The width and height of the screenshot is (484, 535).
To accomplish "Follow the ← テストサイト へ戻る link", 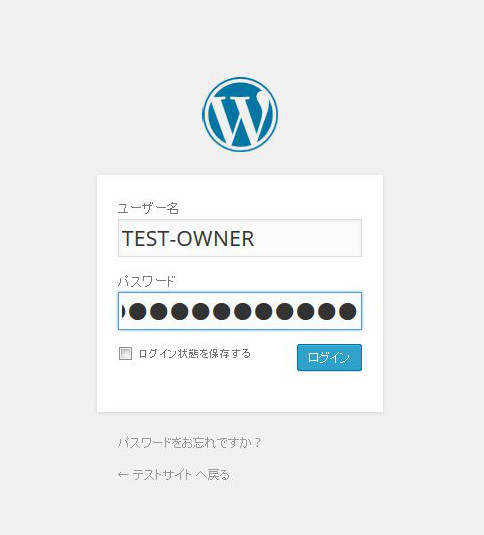I will pos(174,475).
